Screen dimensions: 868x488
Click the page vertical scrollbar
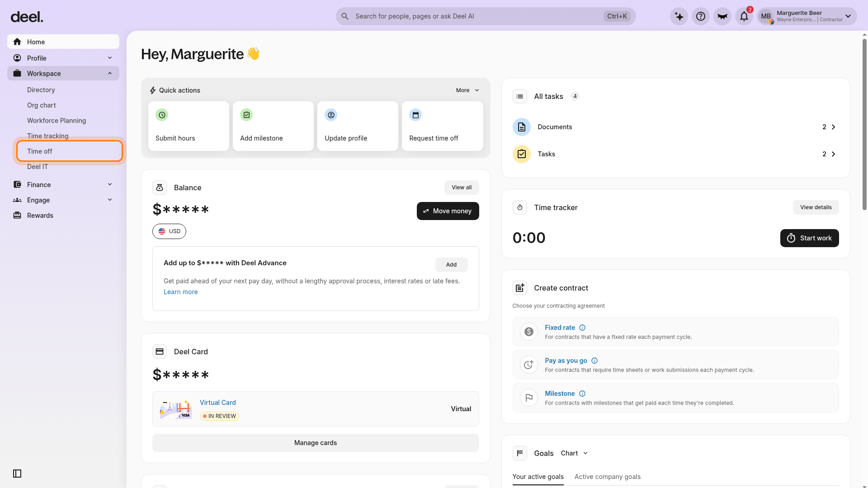[864, 124]
